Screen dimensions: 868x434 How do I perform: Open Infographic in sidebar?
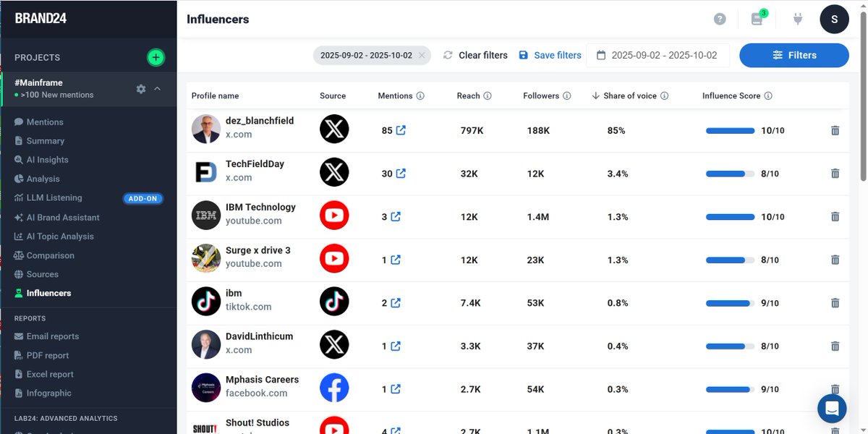point(49,393)
